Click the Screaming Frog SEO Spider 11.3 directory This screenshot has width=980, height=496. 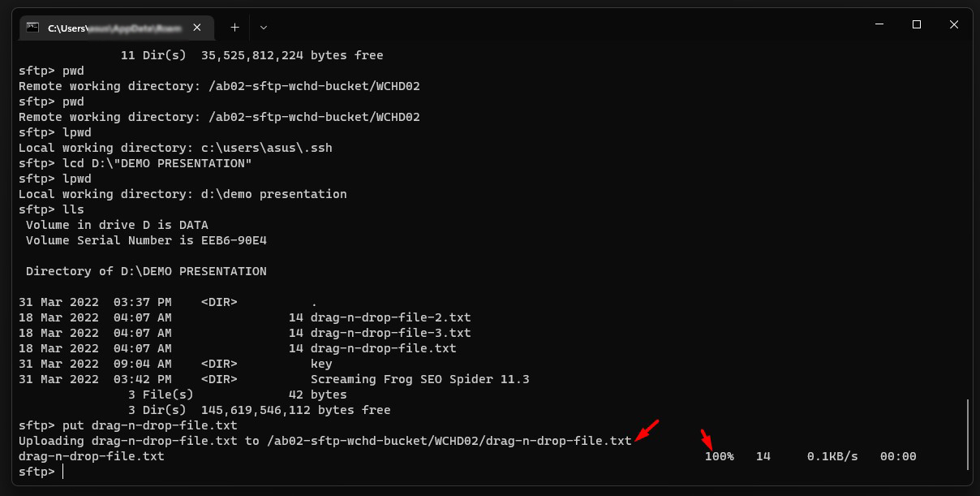[419, 379]
